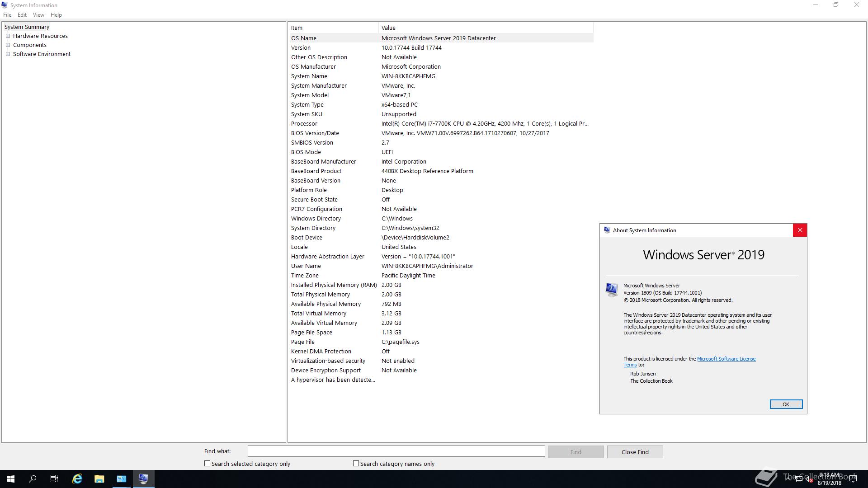The image size is (868, 488).
Task: Select the Hardware Abstraction Layer row
Action: click(441, 256)
